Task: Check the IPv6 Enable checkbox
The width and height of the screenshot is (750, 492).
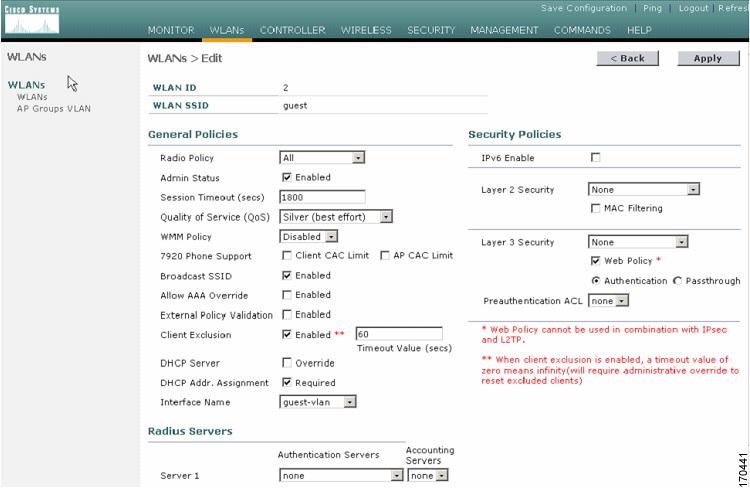Action: [596, 157]
